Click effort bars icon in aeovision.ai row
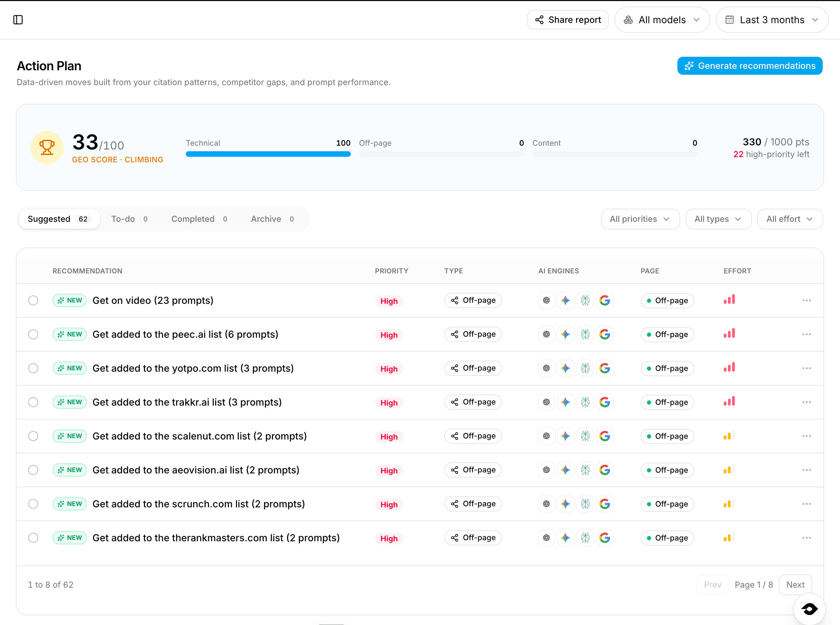Screen dimensions: 840x625 [729, 470]
